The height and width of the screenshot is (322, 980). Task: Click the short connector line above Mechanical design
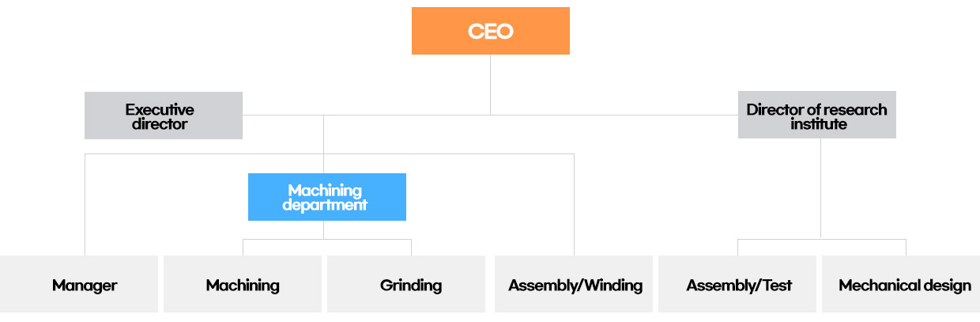906,247
